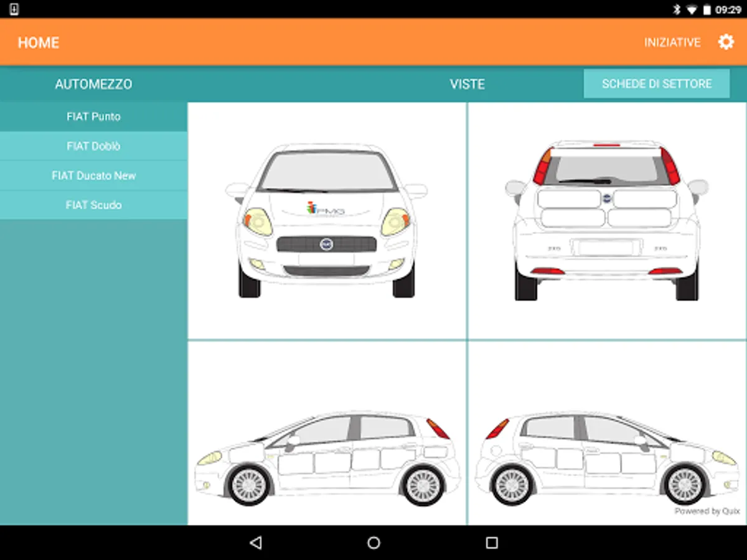Select FIAT Punto vehicle
The width and height of the screenshot is (747, 560).
pos(93,116)
